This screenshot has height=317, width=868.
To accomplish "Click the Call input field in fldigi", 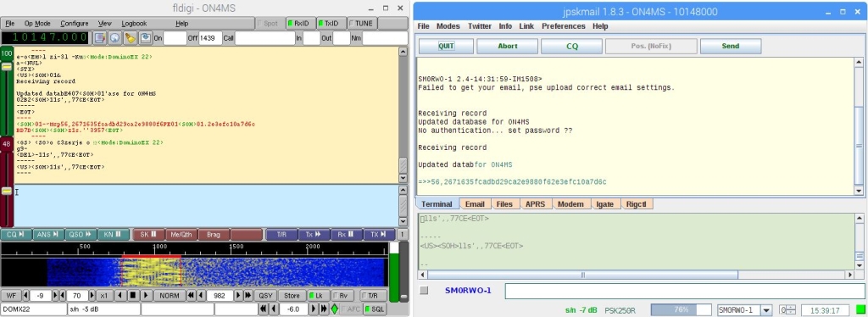I will pyautogui.click(x=264, y=37).
